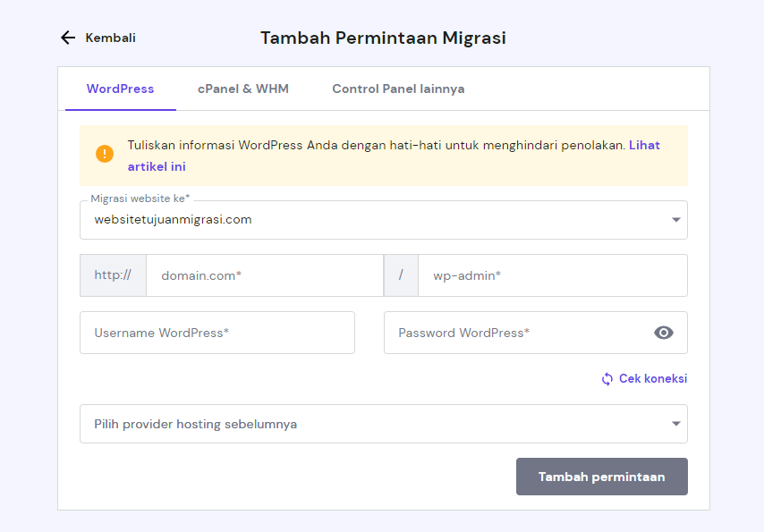The width and height of the screenshot is (764, 532).
Task: Focus the wp-admin input field
Action: pyautogui.click(x=552, y=275)
